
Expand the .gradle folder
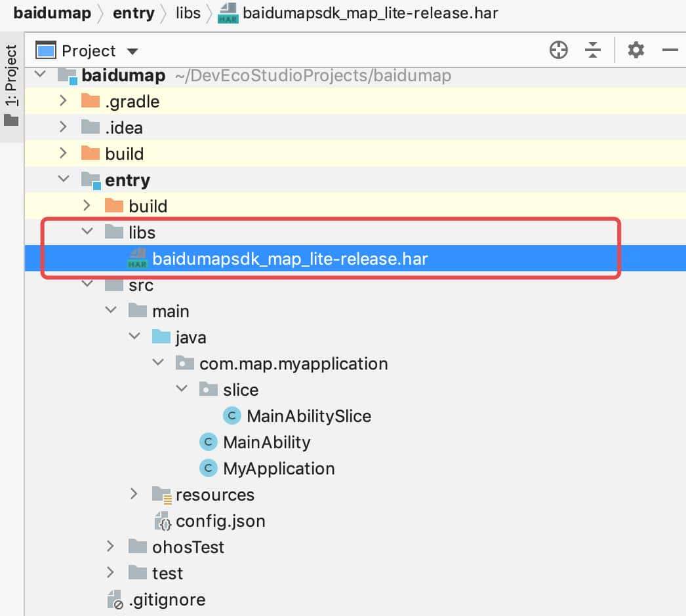63,101
